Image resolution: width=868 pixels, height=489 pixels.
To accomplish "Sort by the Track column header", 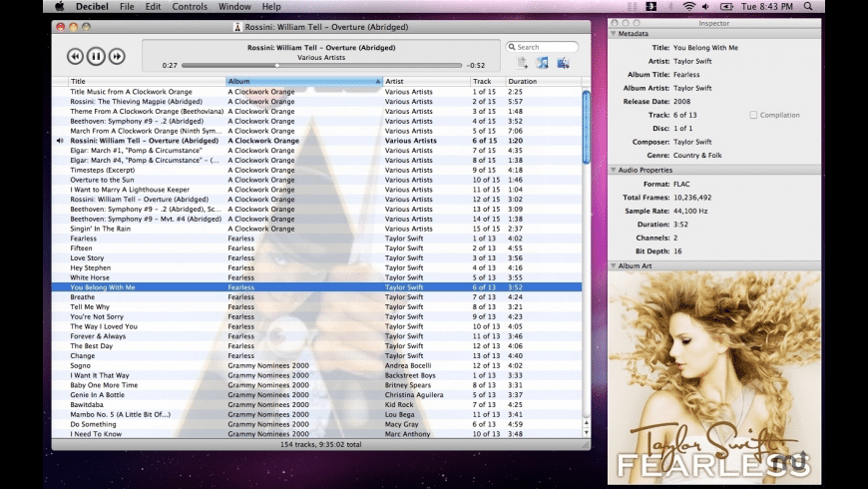I will coord(488,82).
